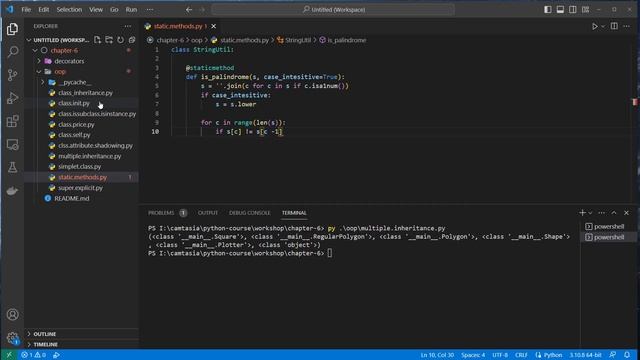Image resolution: width=640 pixels, height=360 pixels.
Task: Open terminal panel more actions ellipsis
Action: [602, 213]
